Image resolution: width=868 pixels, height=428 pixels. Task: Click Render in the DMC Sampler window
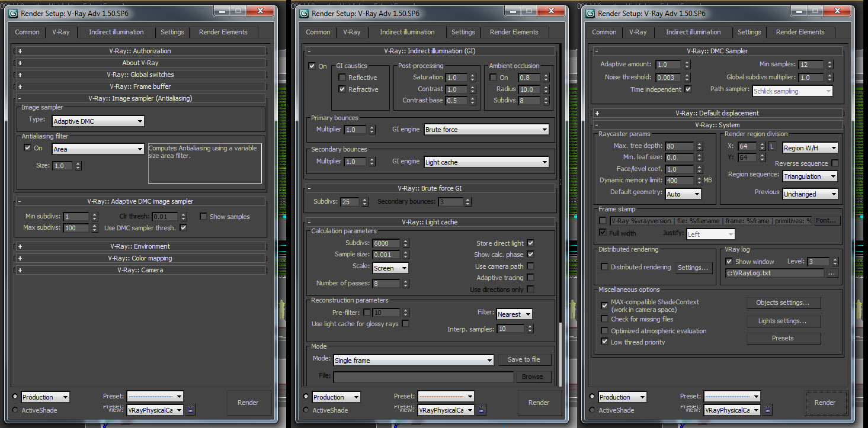tap(825, 403)
